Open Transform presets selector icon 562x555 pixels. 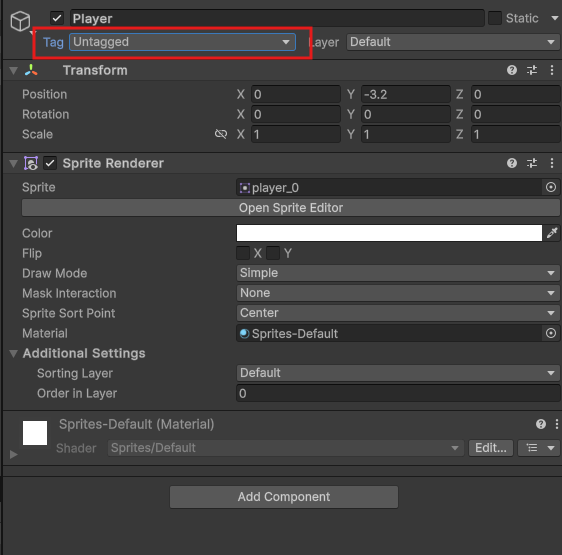[532, 70]
